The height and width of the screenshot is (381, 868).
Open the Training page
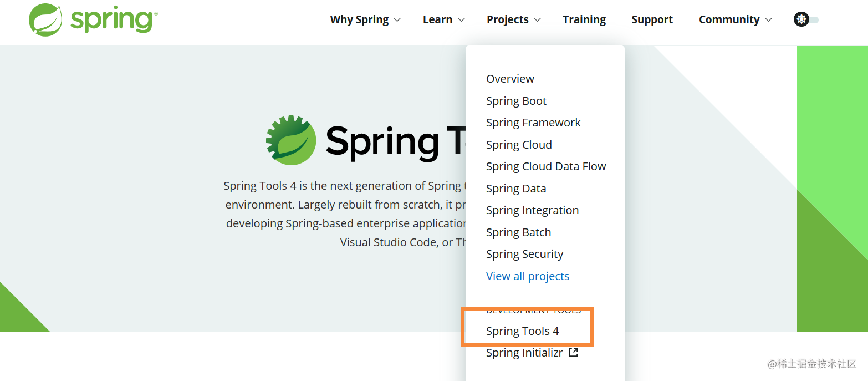(x=584, y=20)
